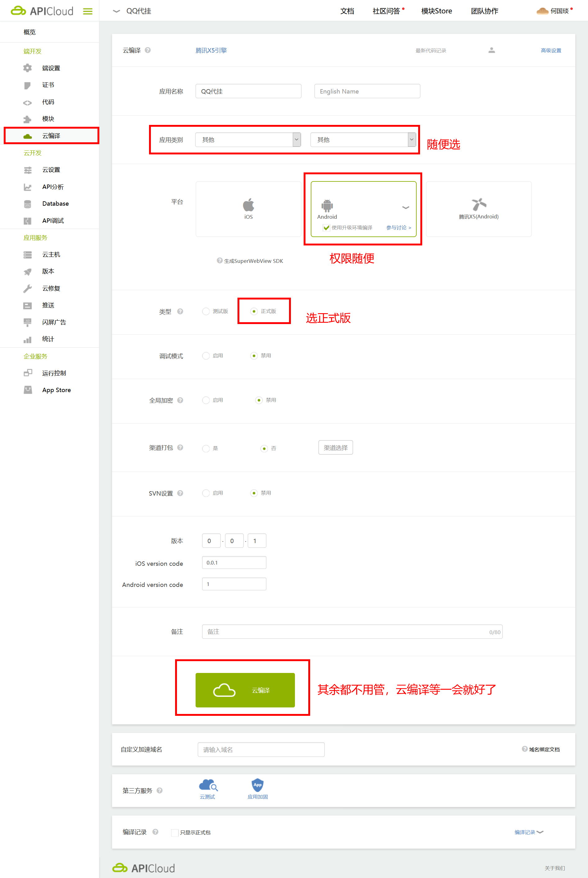Screen dimensions: 588x878
Task: Open the 云主机 server icon
Action: pos(27,255)
